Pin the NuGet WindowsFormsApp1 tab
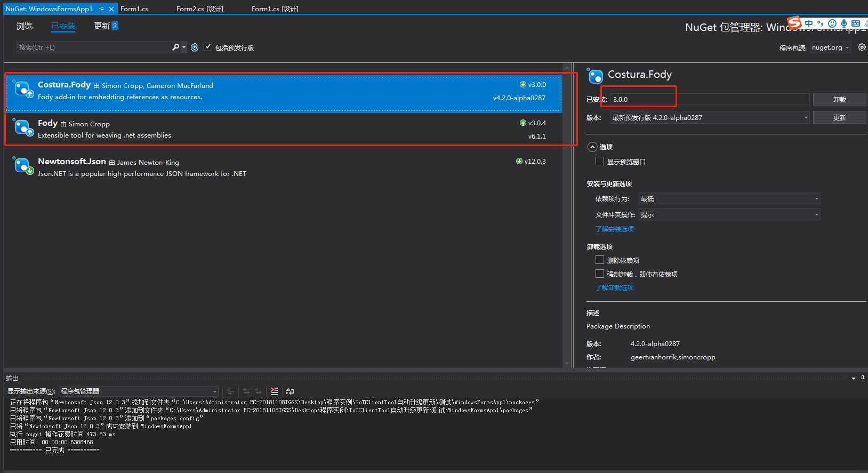This screenshot has height=473, width=868. pos(101,9)
